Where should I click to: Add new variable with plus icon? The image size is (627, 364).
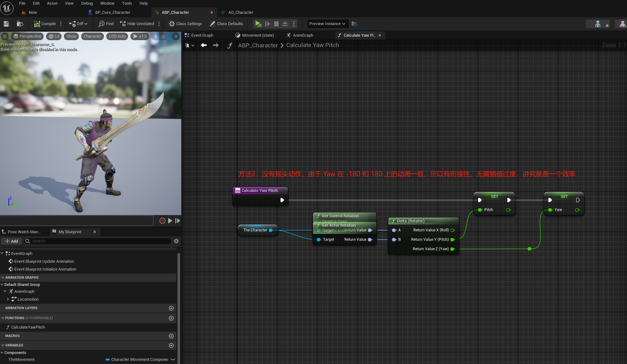[171, 345]
